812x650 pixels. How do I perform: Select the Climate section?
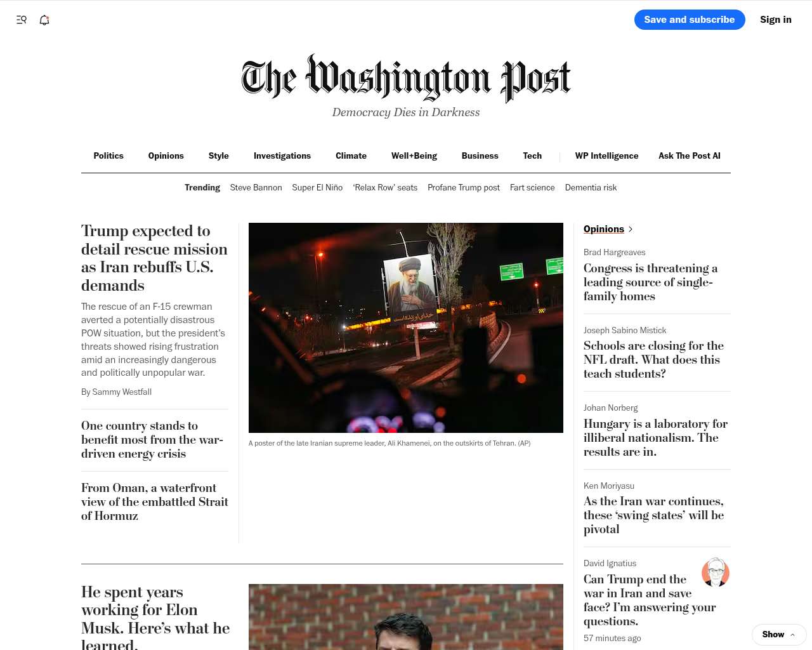351,156
